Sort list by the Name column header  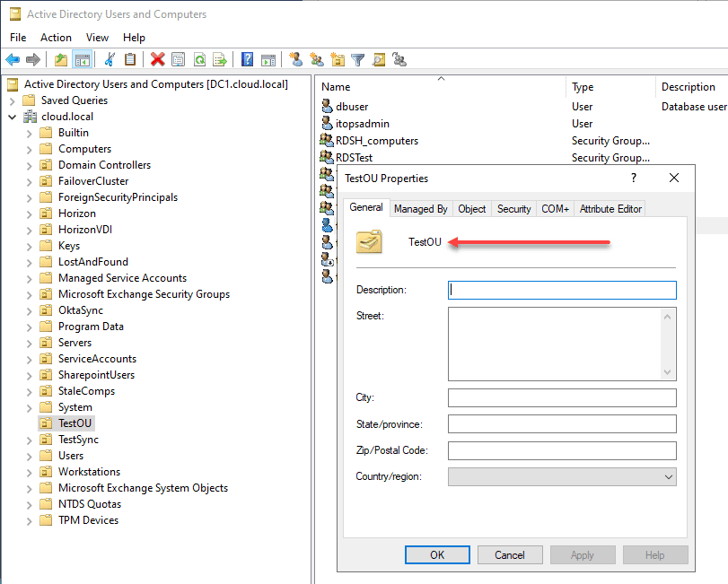pyautogui.click(x=441, y=87)
